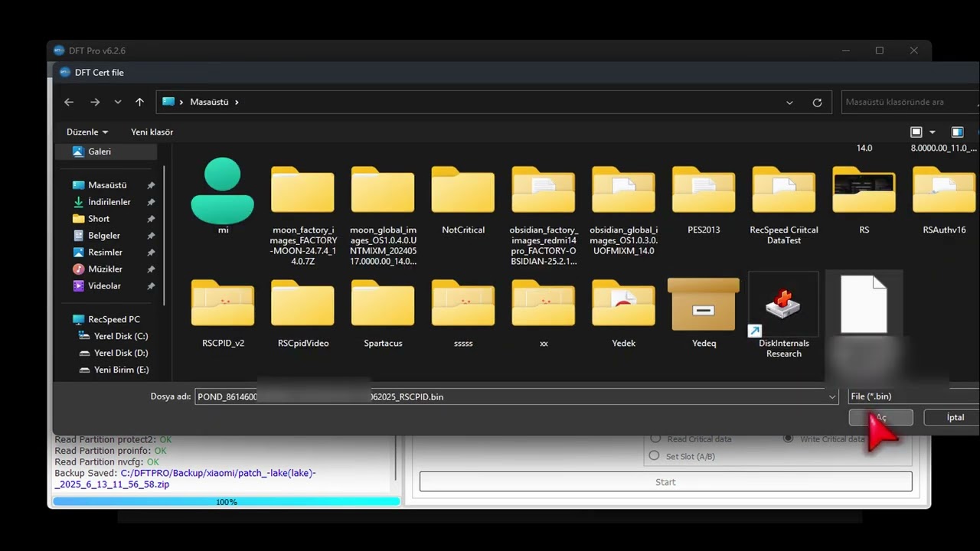Open the mi user folder icon
Image resolution: width=980 pixels, height=551 pixels.
coord(222,191)
